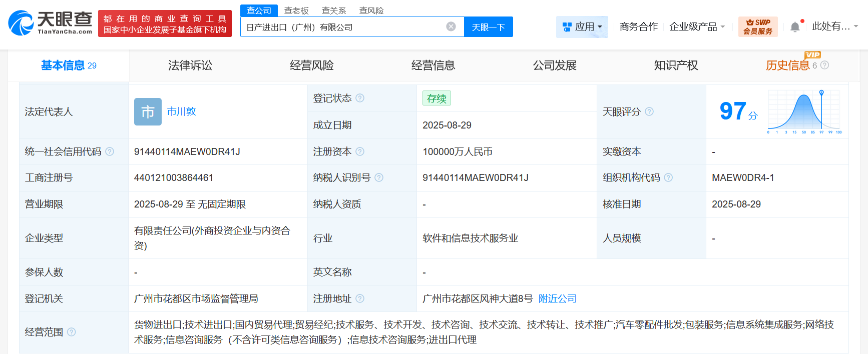The image size is (868, 354).
Task: Switch to the 查风险 search tab
Action: [x=371, y=10]
